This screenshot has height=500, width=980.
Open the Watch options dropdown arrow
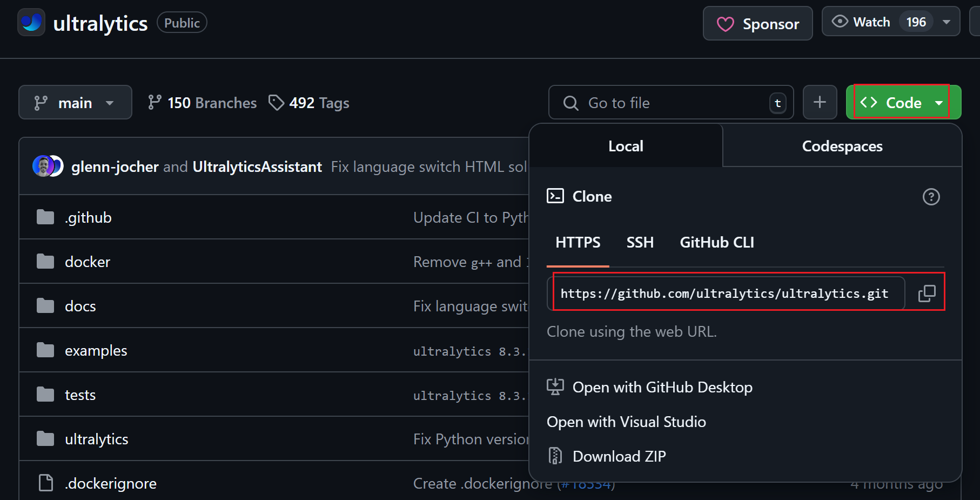point(947,22)
